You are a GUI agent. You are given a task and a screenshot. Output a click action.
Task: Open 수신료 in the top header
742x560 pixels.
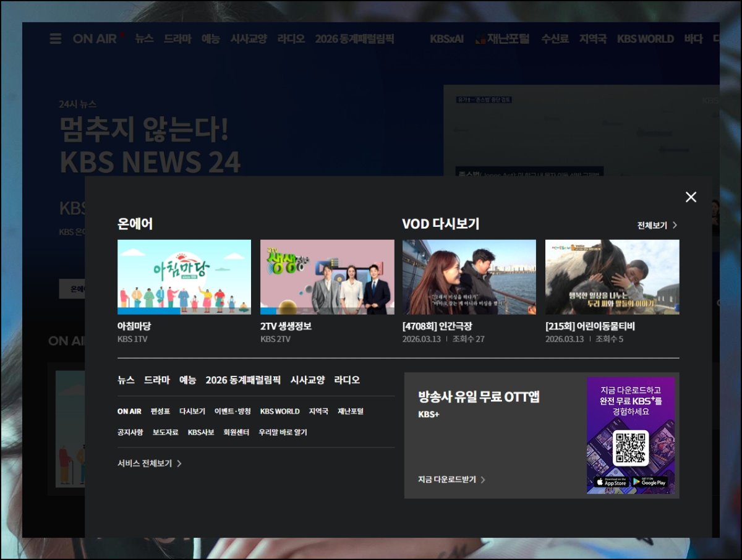tap(555, 38)
